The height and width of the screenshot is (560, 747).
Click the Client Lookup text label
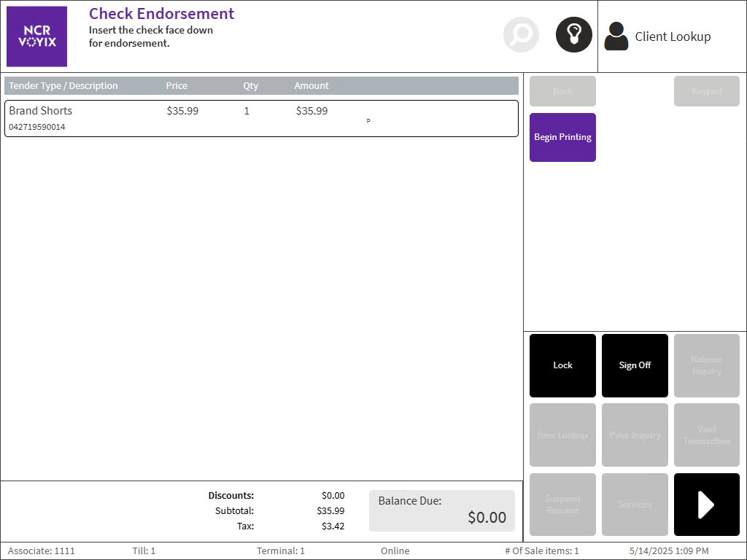click(x=673, y=36)
